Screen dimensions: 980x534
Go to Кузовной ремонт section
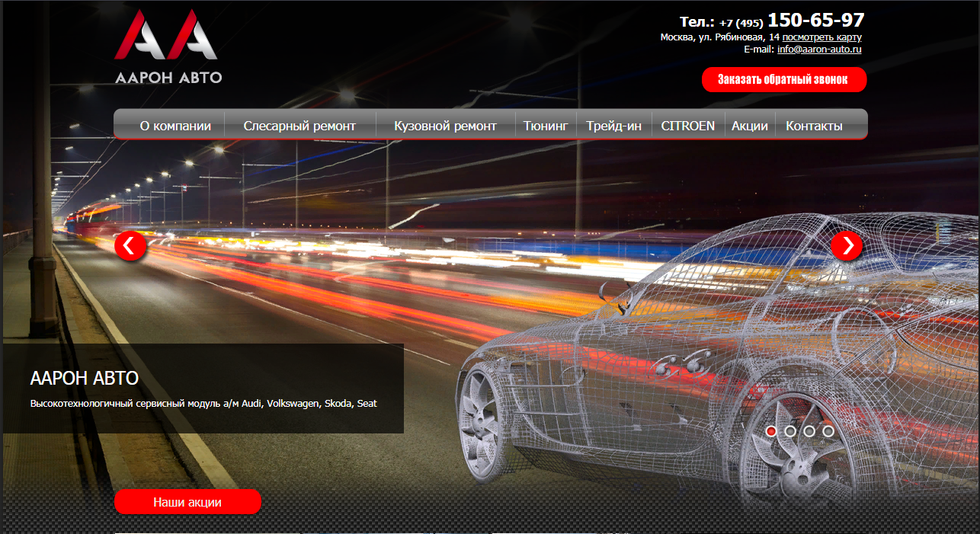coord(445,126)
